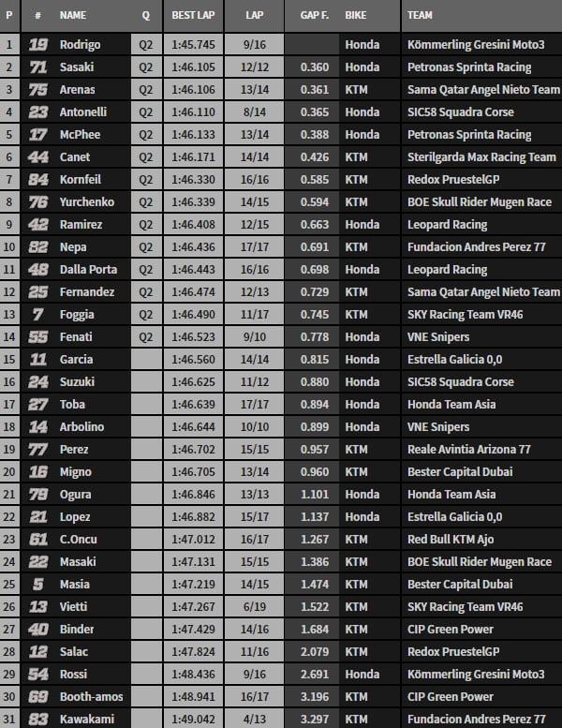Sort by the NAME column header
The image size is (562, 728).
[72, 16]
